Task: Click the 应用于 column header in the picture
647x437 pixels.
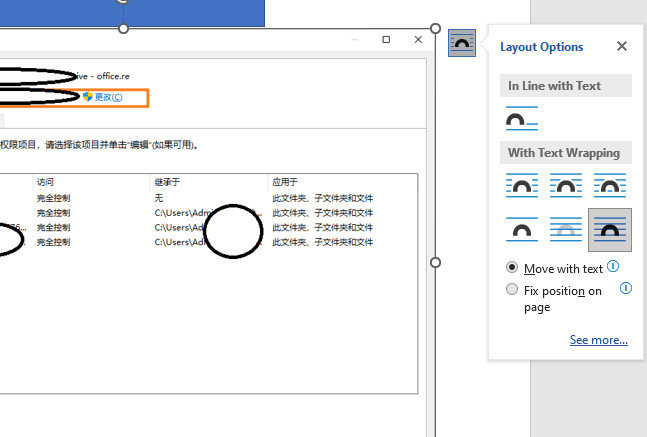Action: click(x=285, y=182)
